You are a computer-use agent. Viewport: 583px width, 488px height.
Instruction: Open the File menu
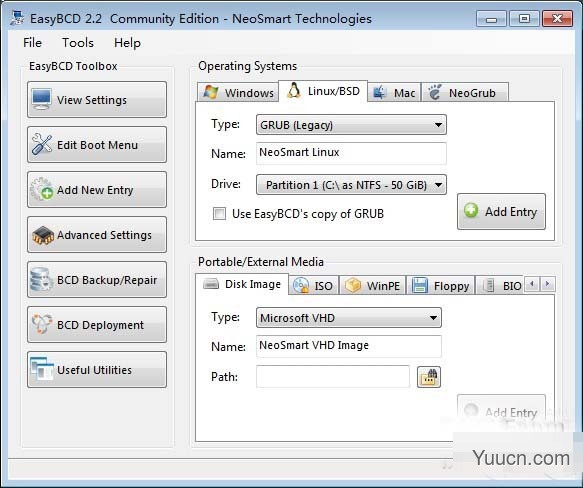[32, 42]
